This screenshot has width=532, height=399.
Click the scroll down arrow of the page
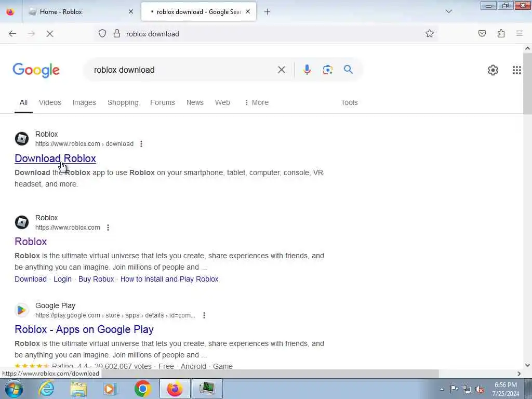(x=528, y=365)
